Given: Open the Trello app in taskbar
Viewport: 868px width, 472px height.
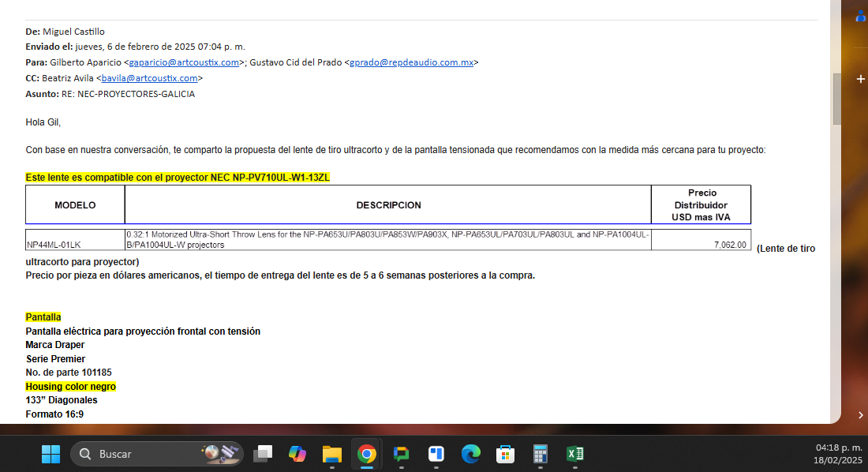Looking at the screenshot, I should coord(436,455).
